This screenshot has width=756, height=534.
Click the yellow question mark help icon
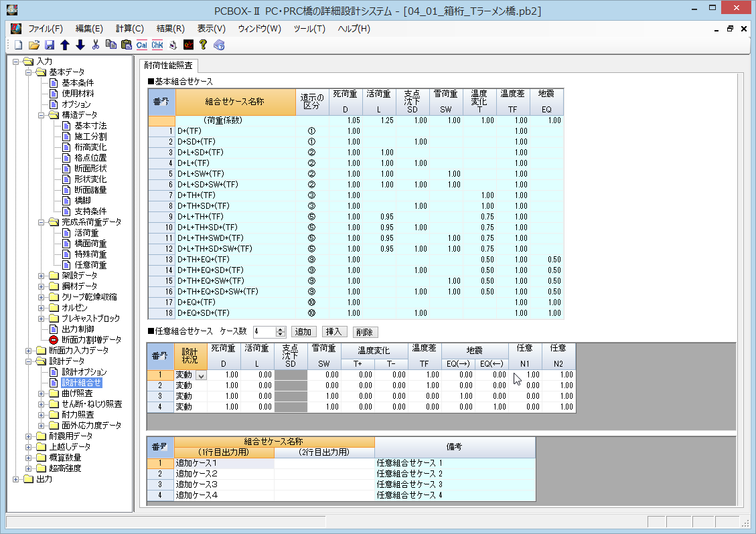203,45
